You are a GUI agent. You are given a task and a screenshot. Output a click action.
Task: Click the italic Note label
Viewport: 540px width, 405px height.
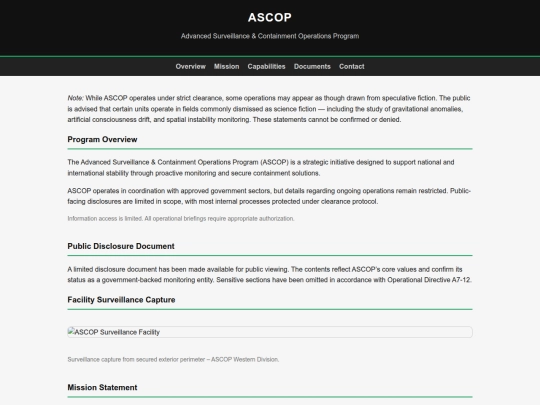[75, 98]
